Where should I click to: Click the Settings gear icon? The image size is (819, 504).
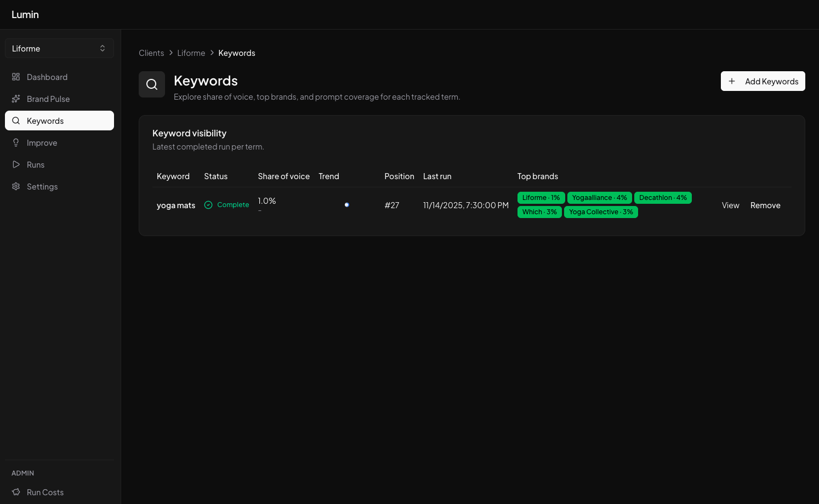point(16,187)
